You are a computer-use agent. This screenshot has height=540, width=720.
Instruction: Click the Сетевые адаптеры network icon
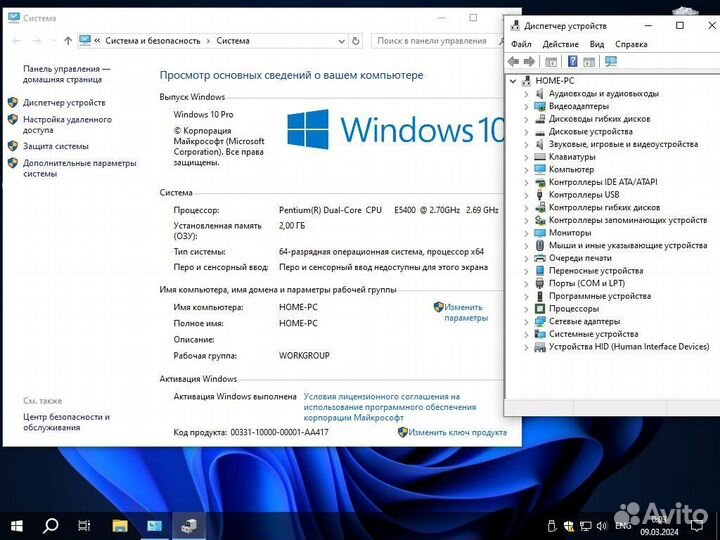coord(540,321)
